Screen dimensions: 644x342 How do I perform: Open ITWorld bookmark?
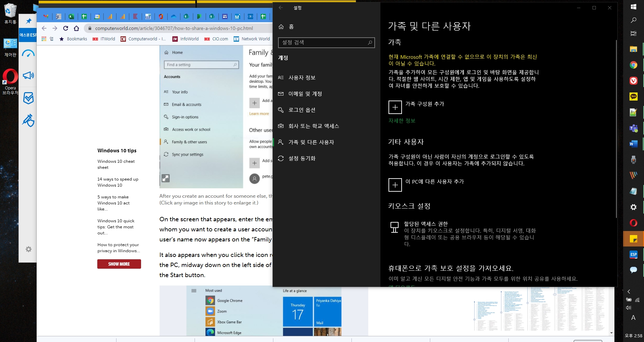tap(104, 39)
